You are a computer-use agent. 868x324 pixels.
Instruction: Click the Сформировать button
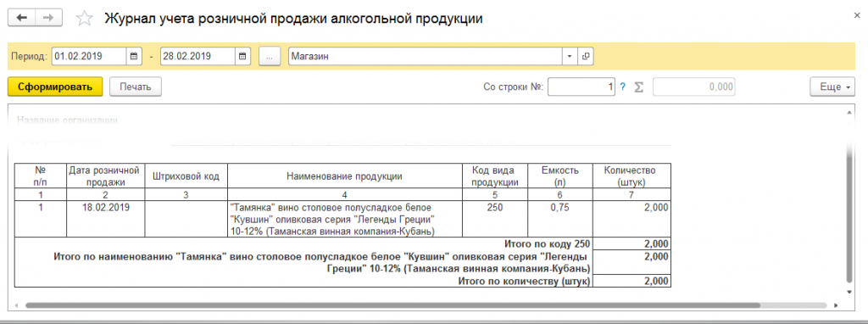55,87
